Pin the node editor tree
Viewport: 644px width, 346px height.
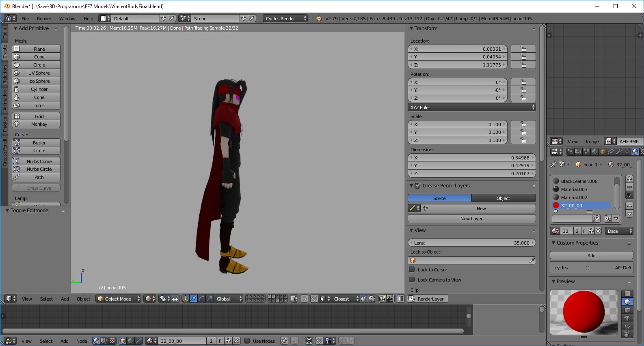(x=284, y=341)
